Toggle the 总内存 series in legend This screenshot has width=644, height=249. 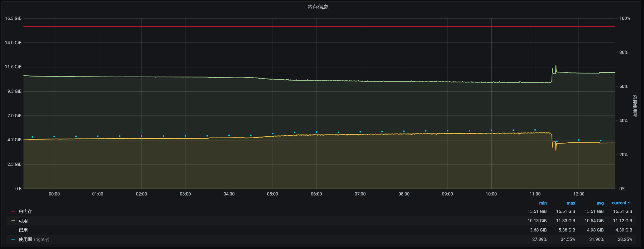pos(25,211)
